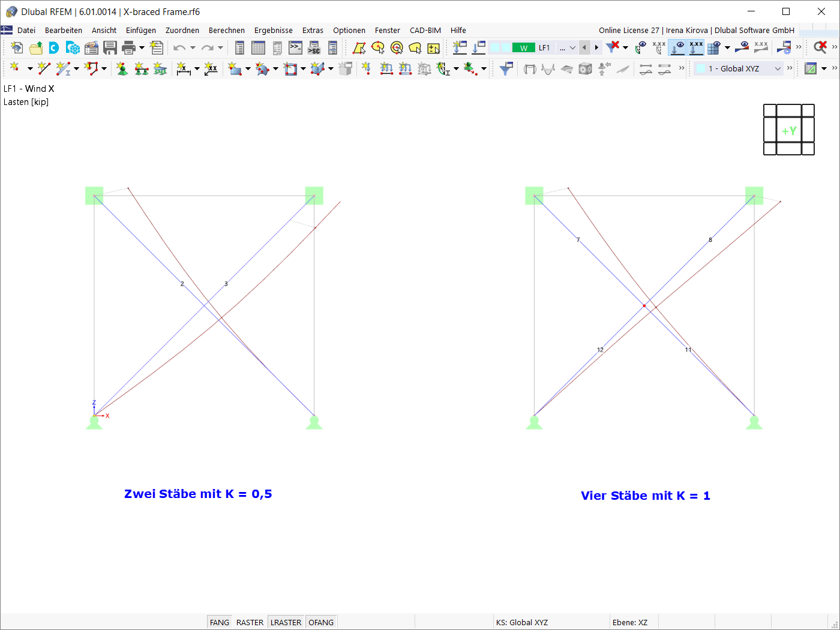Screen dimensions: 840x630
Task: Select member number 3 in left frame
Action: (226, 284)
